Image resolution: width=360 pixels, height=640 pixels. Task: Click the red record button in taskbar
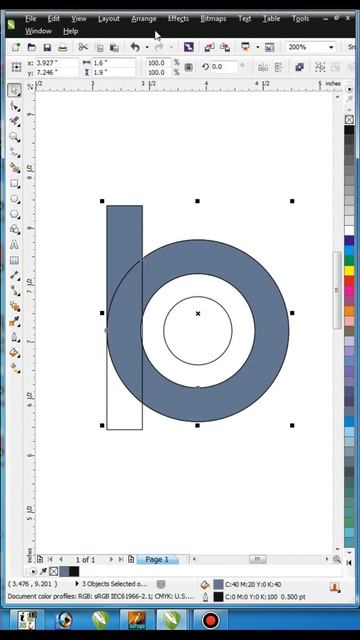point(211,621)
